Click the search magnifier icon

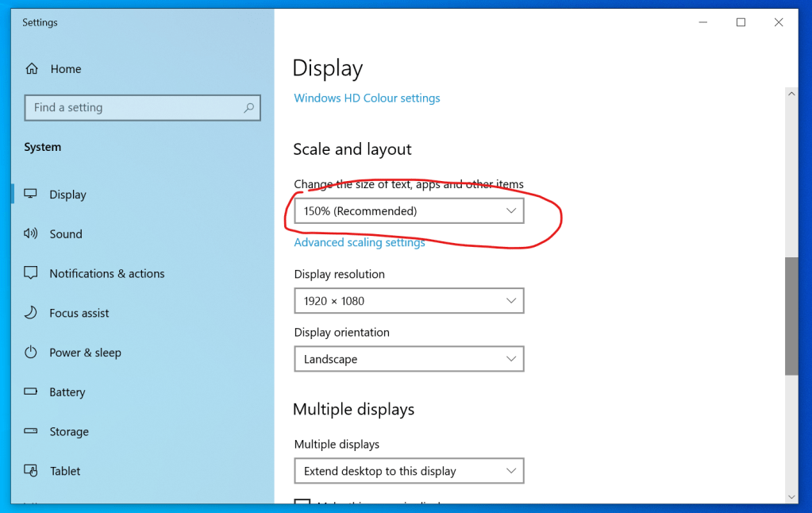[248, 108]
